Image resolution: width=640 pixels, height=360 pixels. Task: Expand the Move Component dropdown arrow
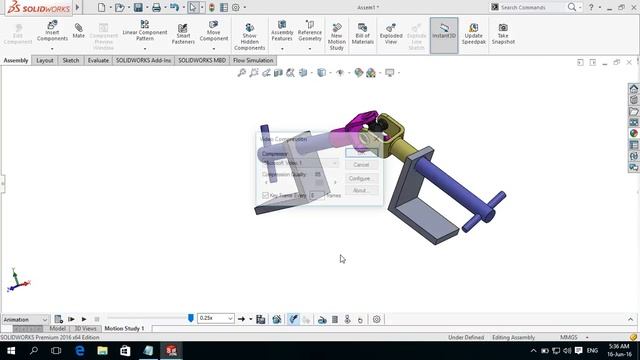point(214,49)
